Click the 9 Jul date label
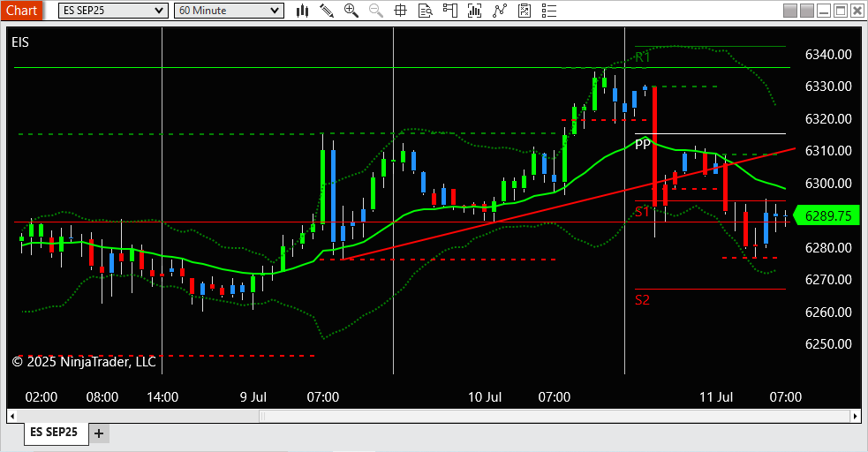Screen dimensions: 868x452 click(253, 397)
